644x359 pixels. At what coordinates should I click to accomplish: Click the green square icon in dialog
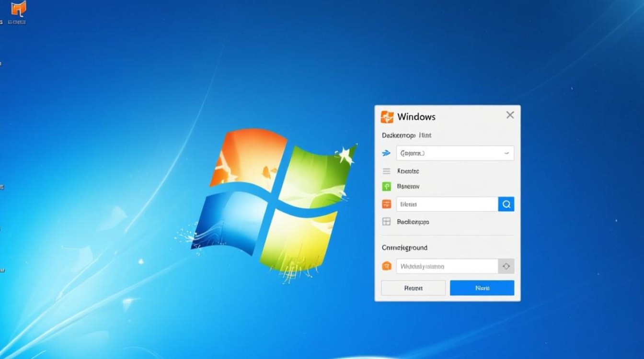(386, 187)
